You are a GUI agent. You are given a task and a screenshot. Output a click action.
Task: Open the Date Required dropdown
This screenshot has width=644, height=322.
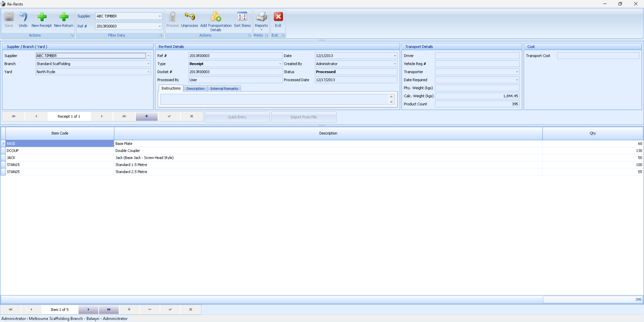click(517, 80)
